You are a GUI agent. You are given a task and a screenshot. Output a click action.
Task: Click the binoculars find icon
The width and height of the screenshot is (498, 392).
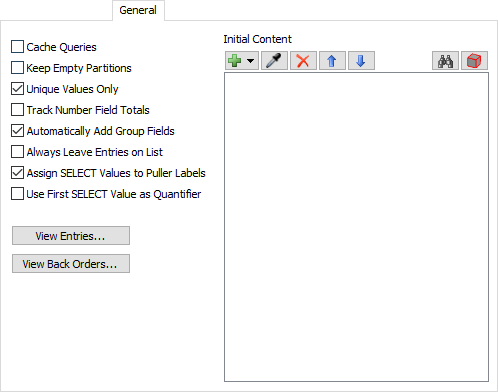[445, 61]
